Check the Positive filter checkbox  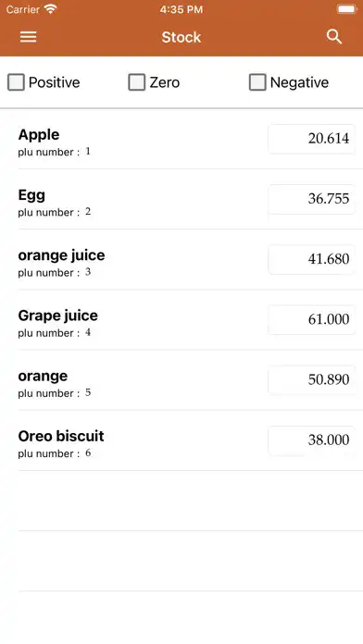(x=16, y=82)
